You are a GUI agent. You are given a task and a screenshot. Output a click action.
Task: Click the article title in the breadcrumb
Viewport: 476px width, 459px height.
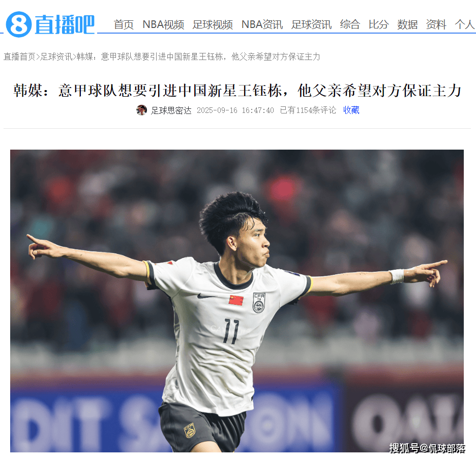(198, 57)
